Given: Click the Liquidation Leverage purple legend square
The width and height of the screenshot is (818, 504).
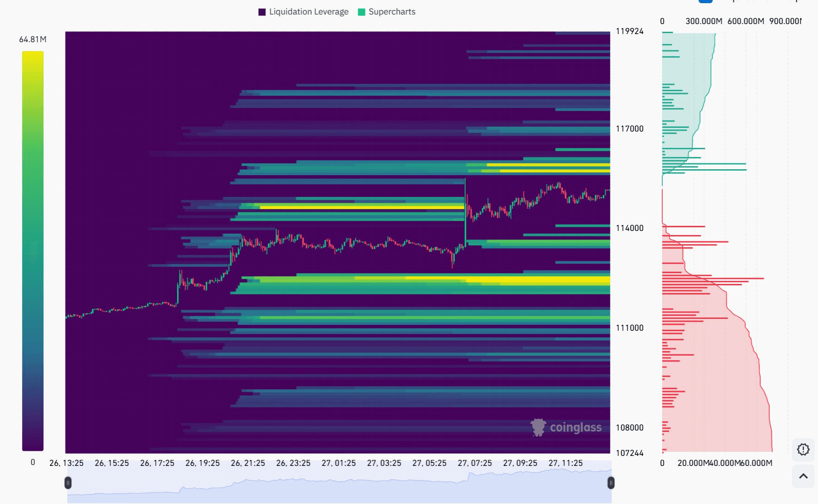Looking at the screenshot, I should pyautogui.click(x=262, y=12).
